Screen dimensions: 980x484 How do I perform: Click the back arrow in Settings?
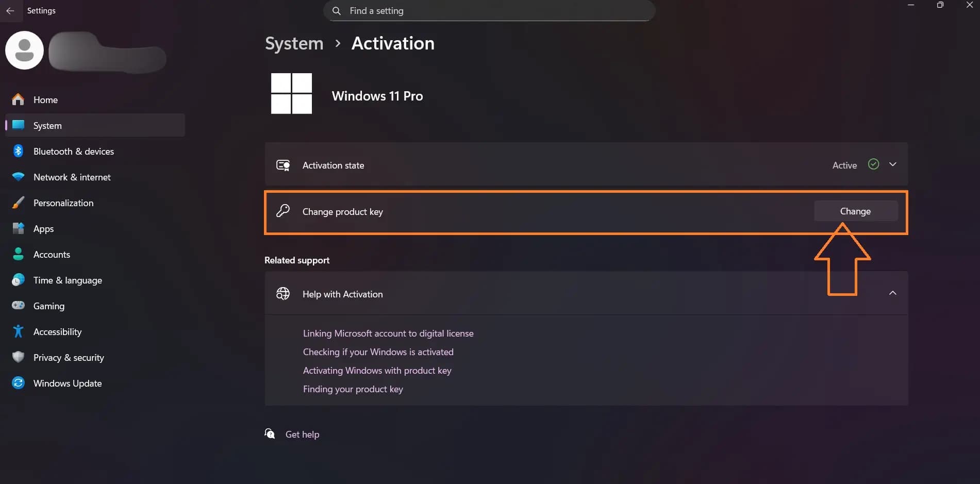(10, 11)
